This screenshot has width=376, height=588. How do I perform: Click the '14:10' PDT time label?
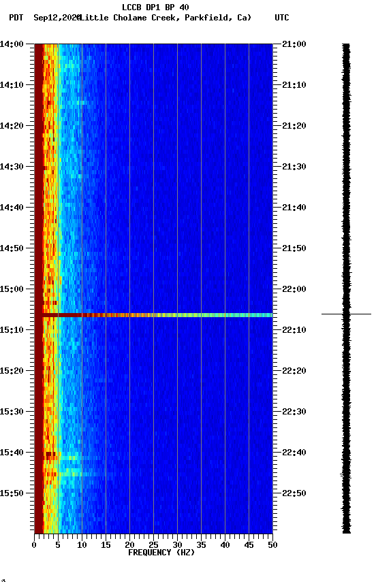12,85
